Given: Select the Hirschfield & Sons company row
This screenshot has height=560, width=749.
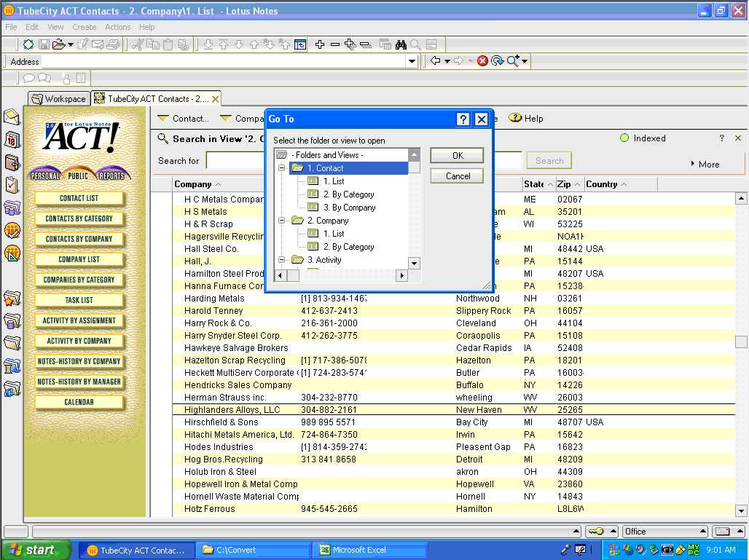Looking at the screenshot, I should pyautogui.click(x=454, y=422).
